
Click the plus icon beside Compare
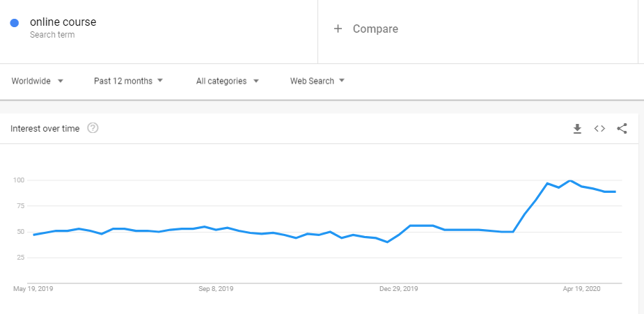pos(338,29)
